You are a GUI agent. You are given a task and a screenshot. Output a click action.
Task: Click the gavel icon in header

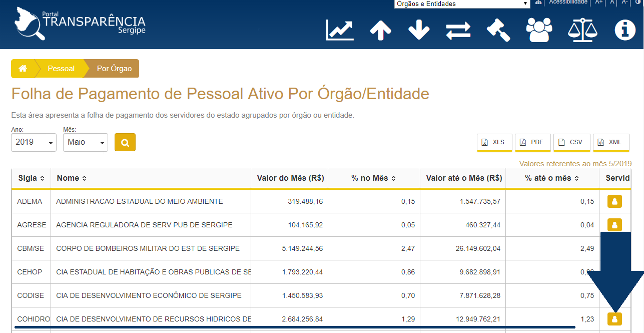tap(498, 30)
